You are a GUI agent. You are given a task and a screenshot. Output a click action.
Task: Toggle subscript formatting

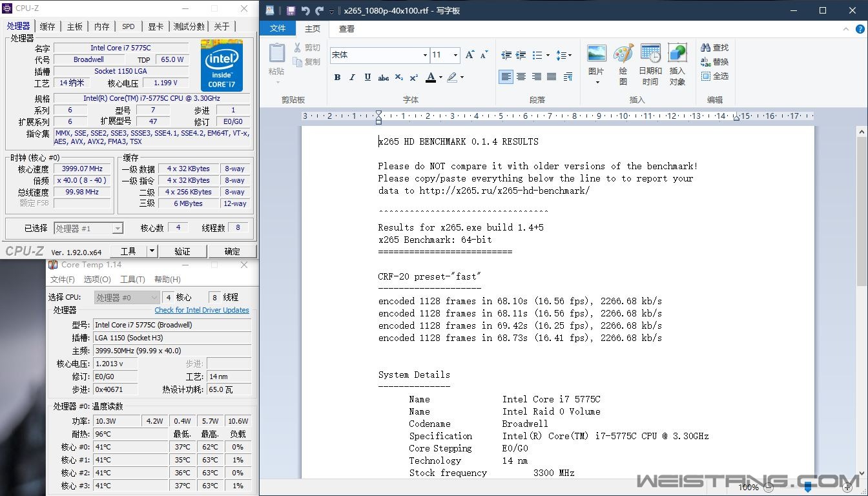pyautogui.click(x=399, y=77)
